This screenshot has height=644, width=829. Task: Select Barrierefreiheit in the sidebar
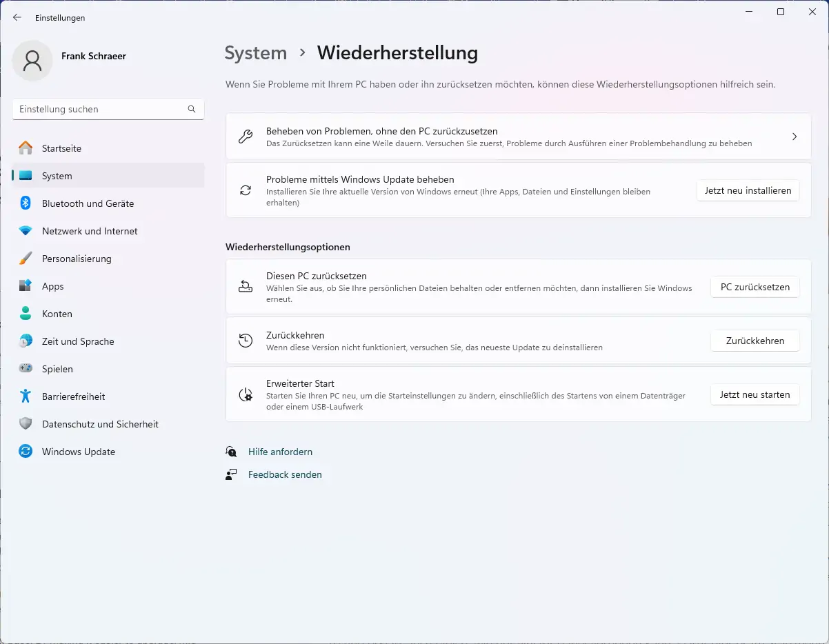pos(108,396)
